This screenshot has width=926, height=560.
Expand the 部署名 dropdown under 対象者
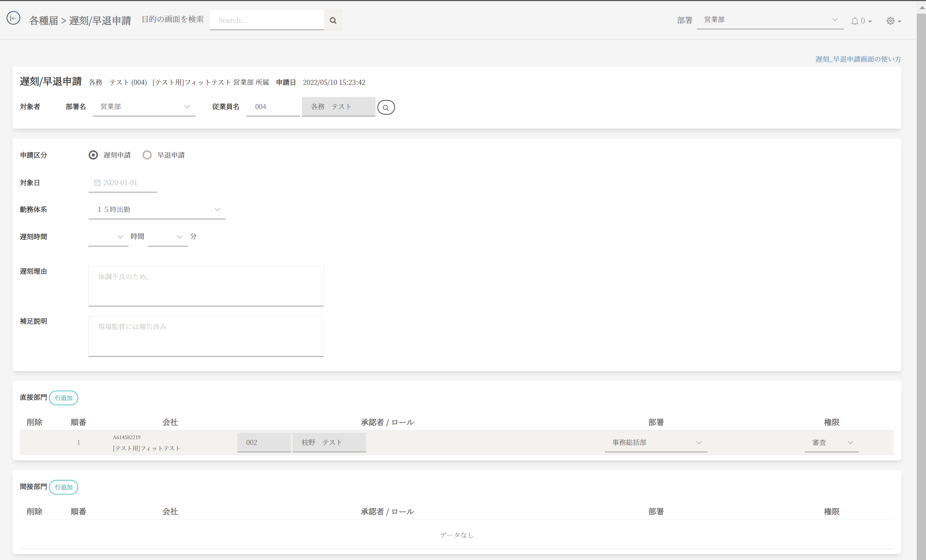[x=144, y=107]
